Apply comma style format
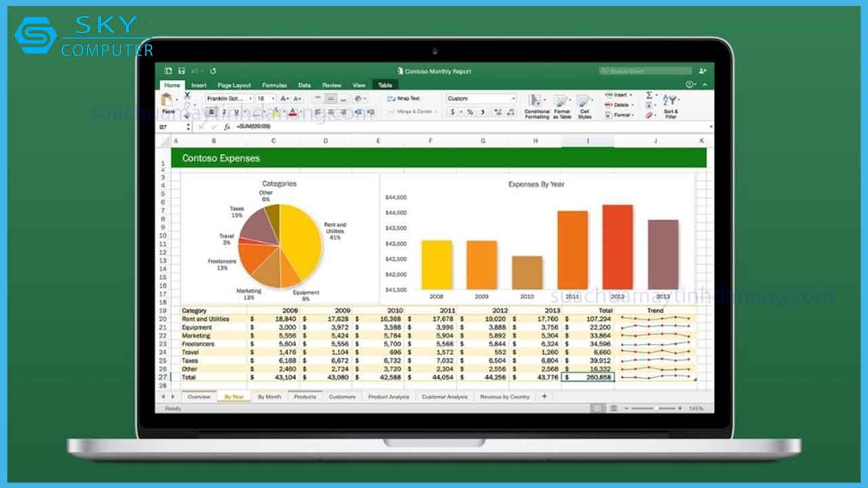 pos(482,112)
